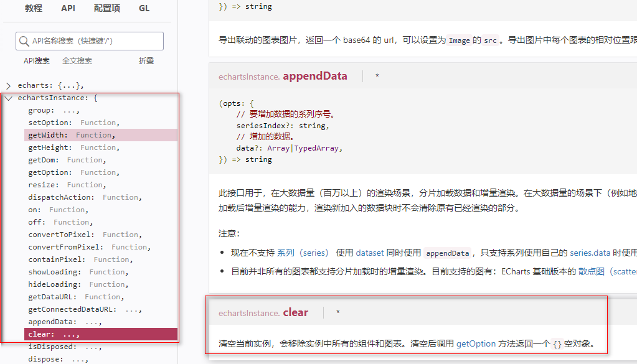This screenshot has height=364, width=637.
Task: Select the containPixel tree item
Action: coord(101,259)
